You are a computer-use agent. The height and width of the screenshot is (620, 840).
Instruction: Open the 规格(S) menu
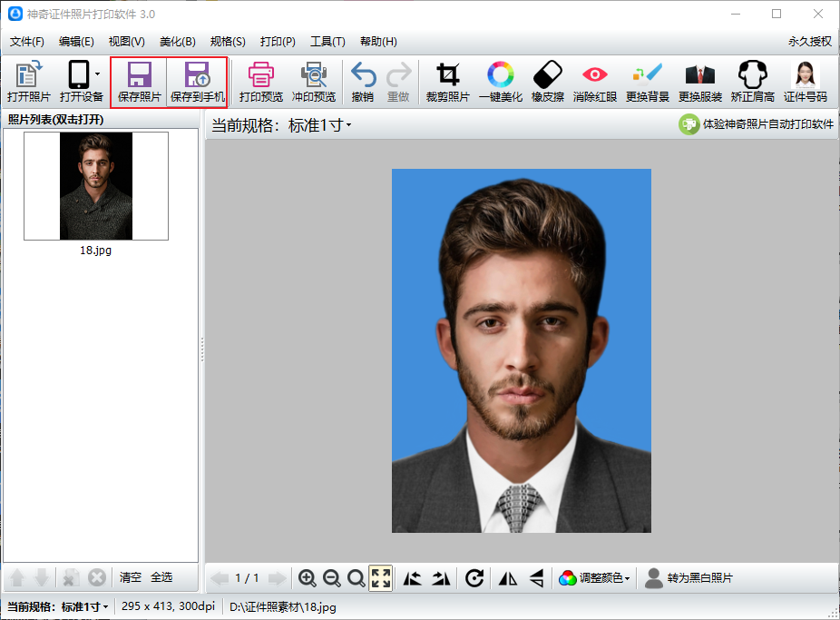228,42
